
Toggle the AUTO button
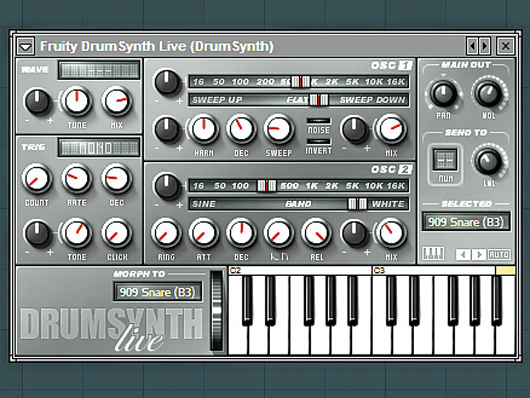point(499,254)
